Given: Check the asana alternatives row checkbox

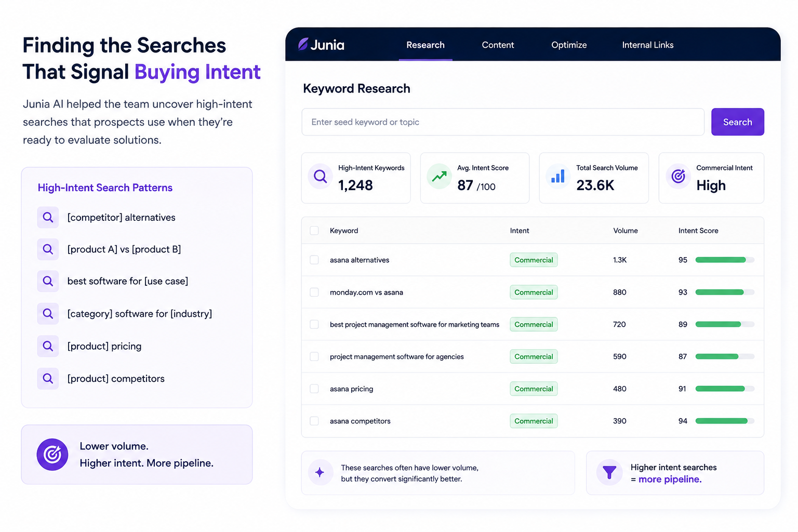Looking at the screenshot, I should (x=314, y=260).
